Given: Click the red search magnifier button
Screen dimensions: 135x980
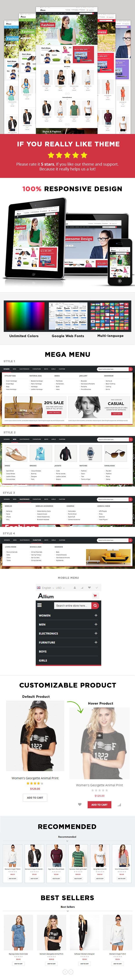Looking at the screenshot, I should (x=95, y=605).
